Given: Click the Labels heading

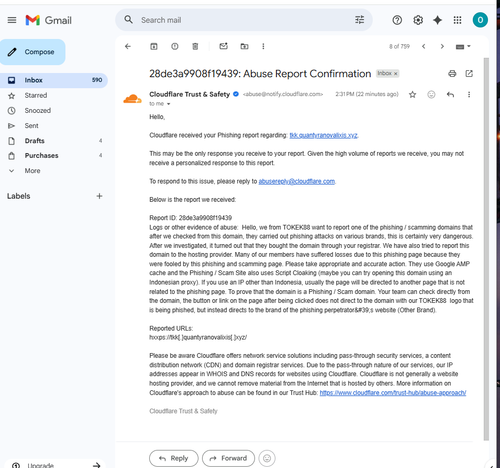Looking at the screenshot, I should coord(19,196).
